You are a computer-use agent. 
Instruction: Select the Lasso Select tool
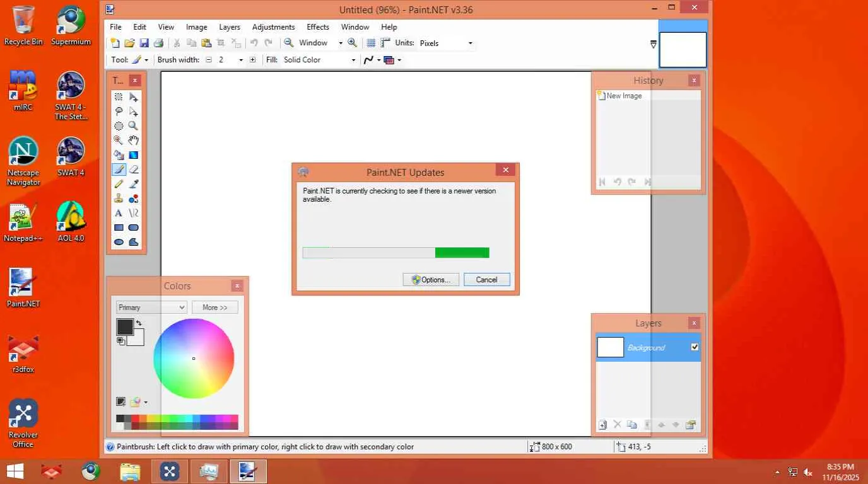(x=119, y=112)
